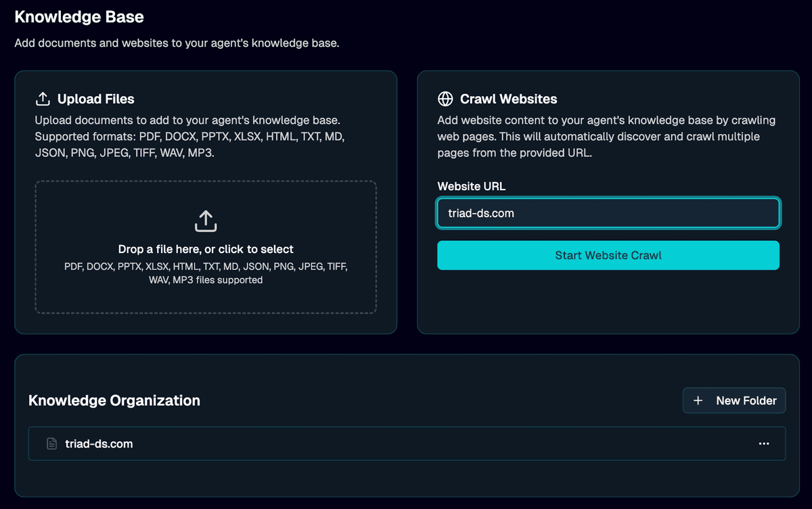Click the document icon beside triad-ds.com entry

click(51, 444)
